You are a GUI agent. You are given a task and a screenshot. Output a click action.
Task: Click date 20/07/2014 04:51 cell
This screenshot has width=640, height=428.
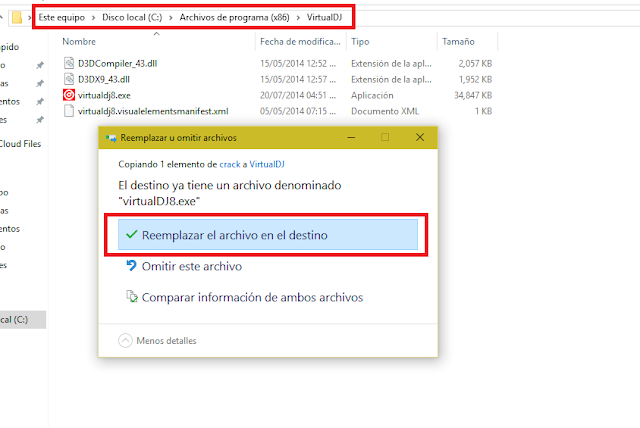pos(298,95)
